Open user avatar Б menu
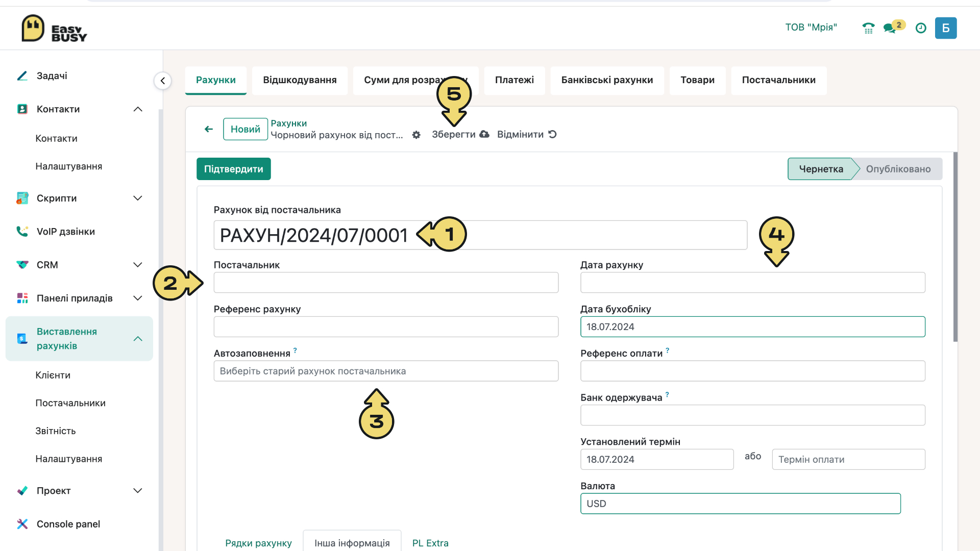Screen dimensions: 980x551 pos(946,28)
